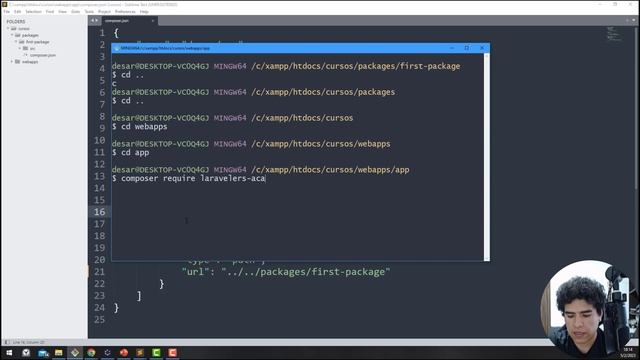Click line number 16 in the gutter
This screenshot has width=640, height=360.
tap(99, 212)
